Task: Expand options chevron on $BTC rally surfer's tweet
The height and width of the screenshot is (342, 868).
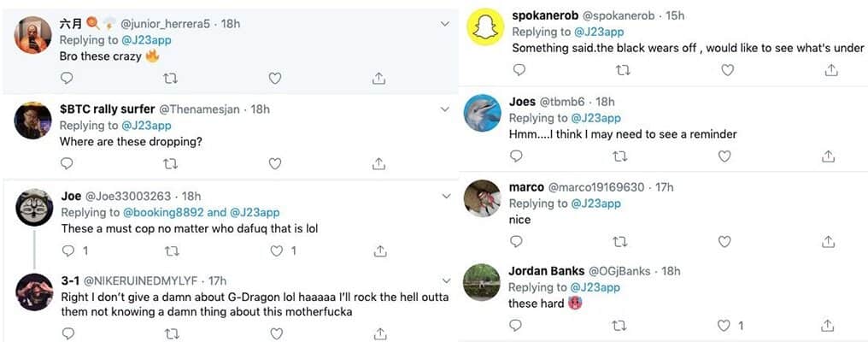Action: click(x=444, y=109)
